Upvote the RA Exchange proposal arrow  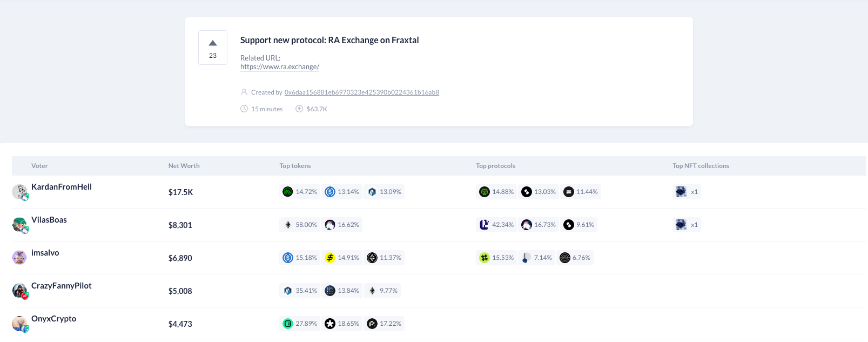(x=213, y=43)
